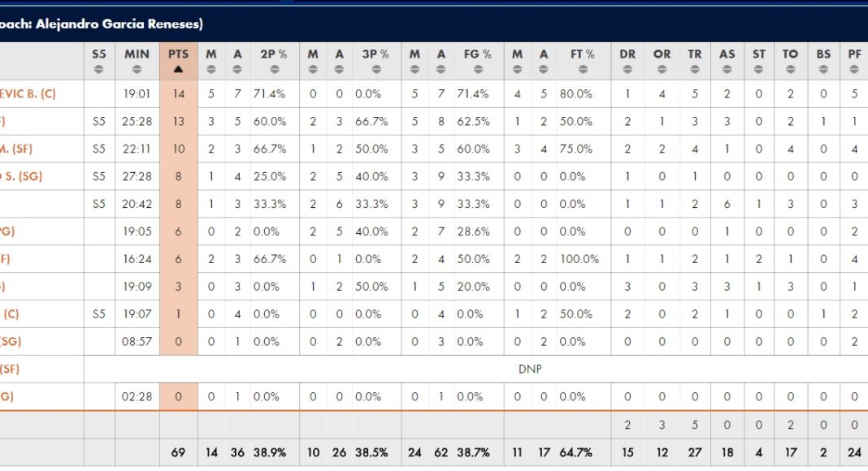Open the player link ending 'S. (SG)'

16,176
